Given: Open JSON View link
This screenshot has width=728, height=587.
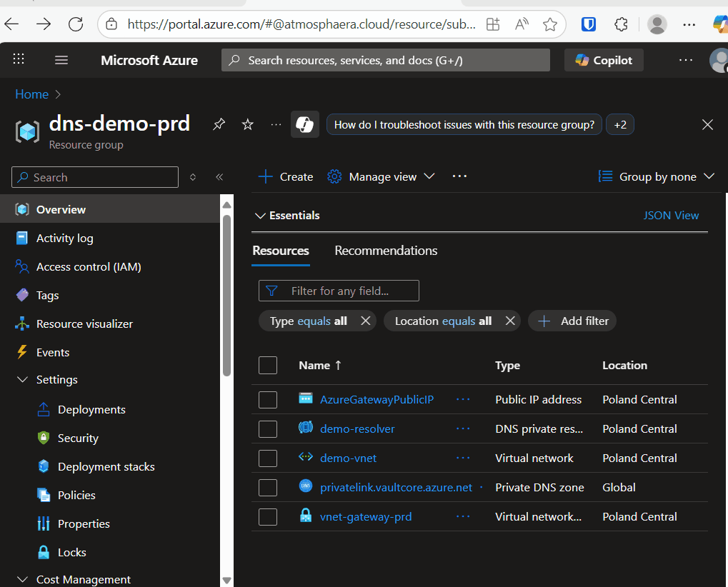Looking at the screenshot, I should (x=671, y=216).
